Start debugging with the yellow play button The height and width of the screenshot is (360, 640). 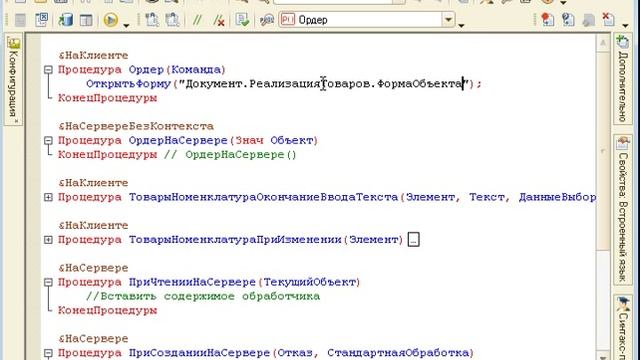coord(110,20)
